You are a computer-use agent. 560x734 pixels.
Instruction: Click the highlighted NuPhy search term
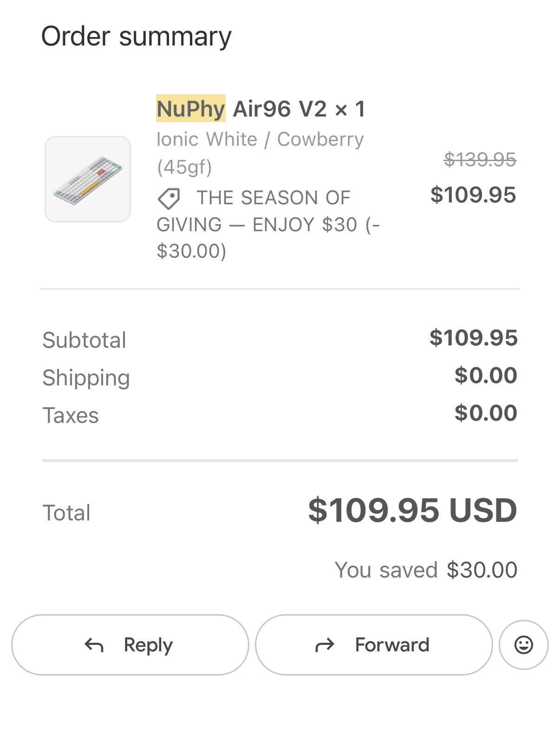coord(190,109)
